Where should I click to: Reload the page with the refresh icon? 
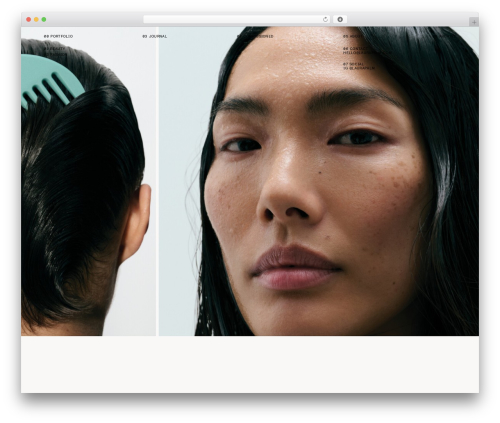[x=326, y=19]
